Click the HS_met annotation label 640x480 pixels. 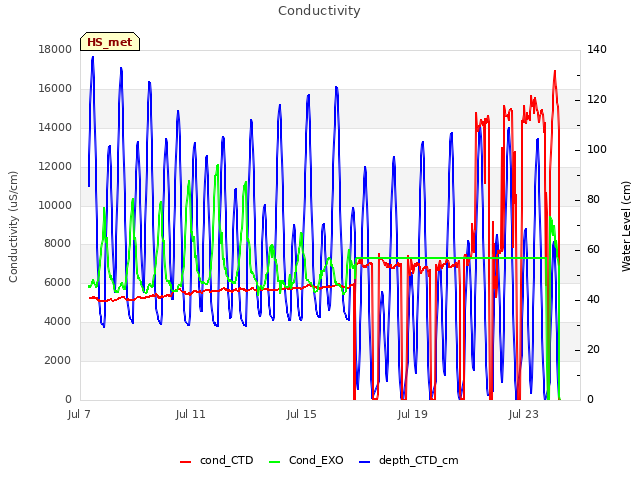110,42
